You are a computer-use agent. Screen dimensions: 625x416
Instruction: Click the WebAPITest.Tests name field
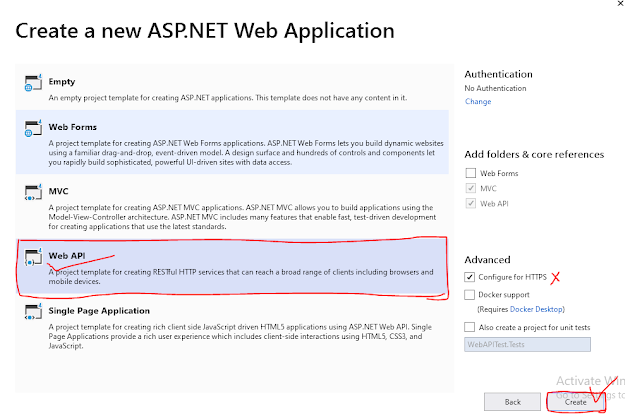point(527,345)
